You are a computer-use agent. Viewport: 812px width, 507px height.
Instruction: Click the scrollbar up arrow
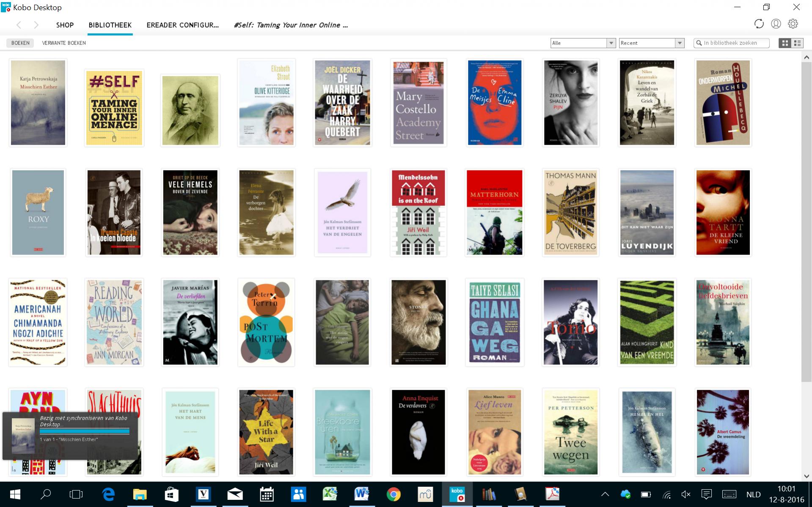pyautogui.click(x=806, y=58)
